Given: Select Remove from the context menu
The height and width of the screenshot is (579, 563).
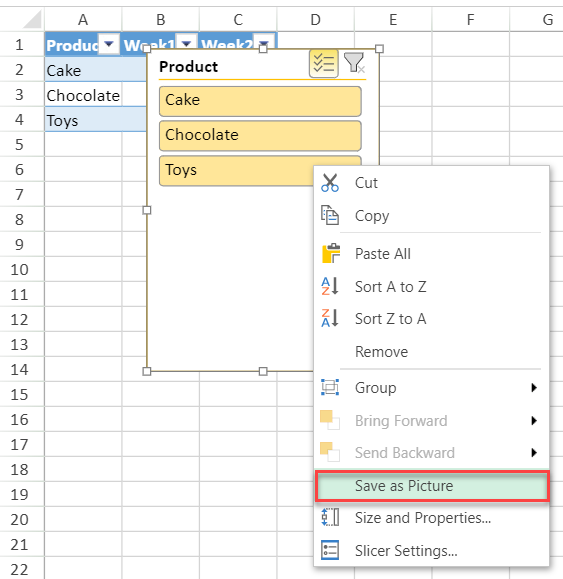Looking at the screenshot, I should tap(381, 352).
